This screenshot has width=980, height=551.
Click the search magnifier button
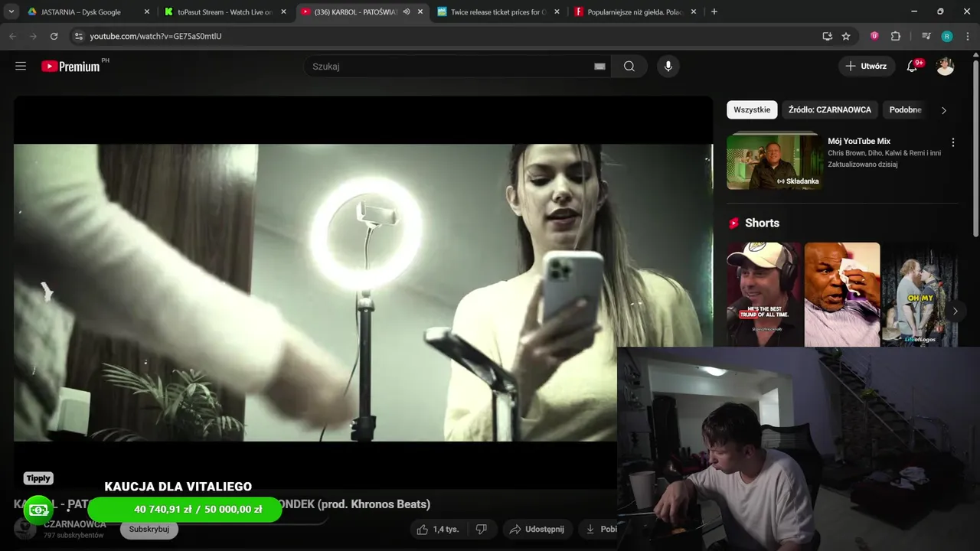pyautogui.click(x=629, y=67)
